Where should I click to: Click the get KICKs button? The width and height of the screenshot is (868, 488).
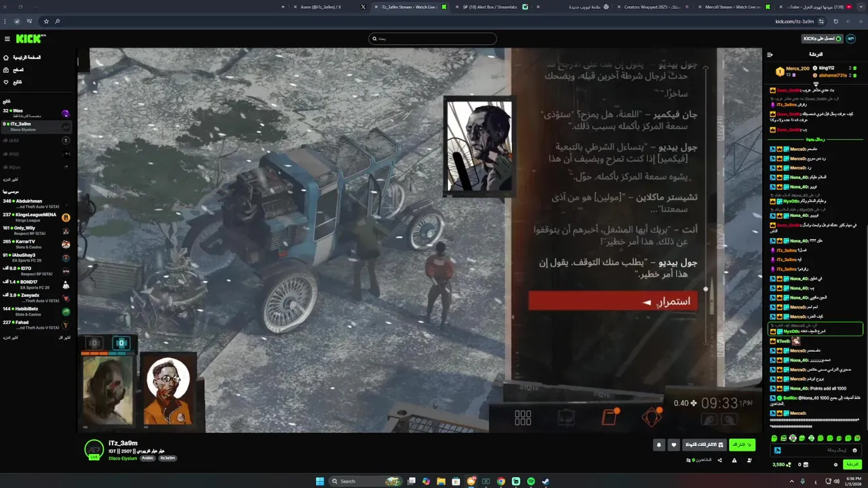pyautogui.click(x=821, y=39)
